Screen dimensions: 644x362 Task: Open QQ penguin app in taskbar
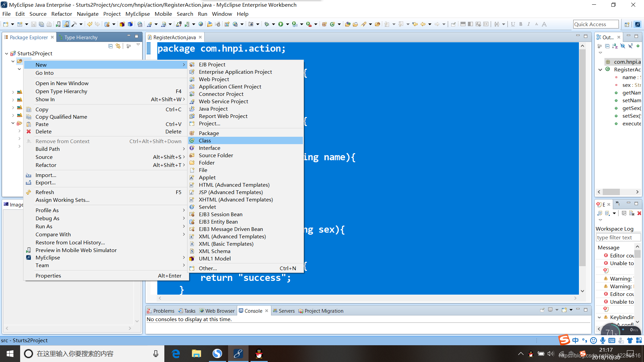click(259, 354)
